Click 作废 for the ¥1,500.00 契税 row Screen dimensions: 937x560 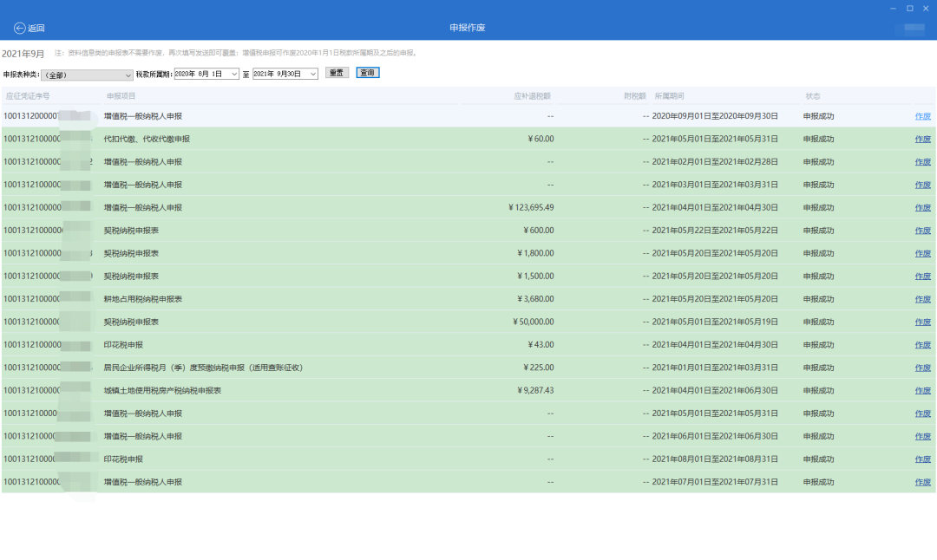(922, 277)
